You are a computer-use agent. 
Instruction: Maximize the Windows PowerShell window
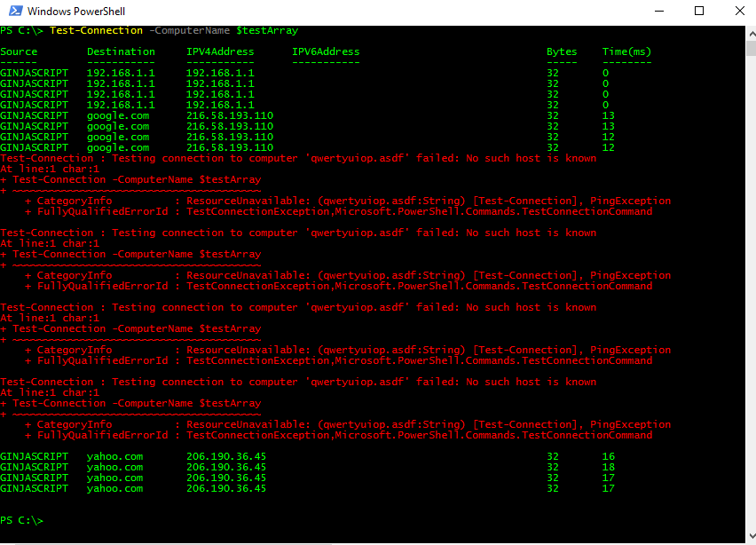click(x=699, y=12)
